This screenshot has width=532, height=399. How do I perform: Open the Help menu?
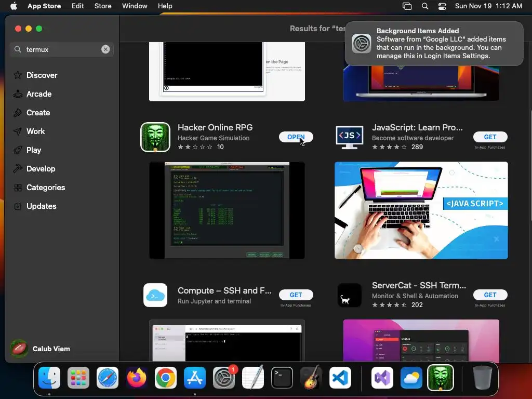pos(165,6)
